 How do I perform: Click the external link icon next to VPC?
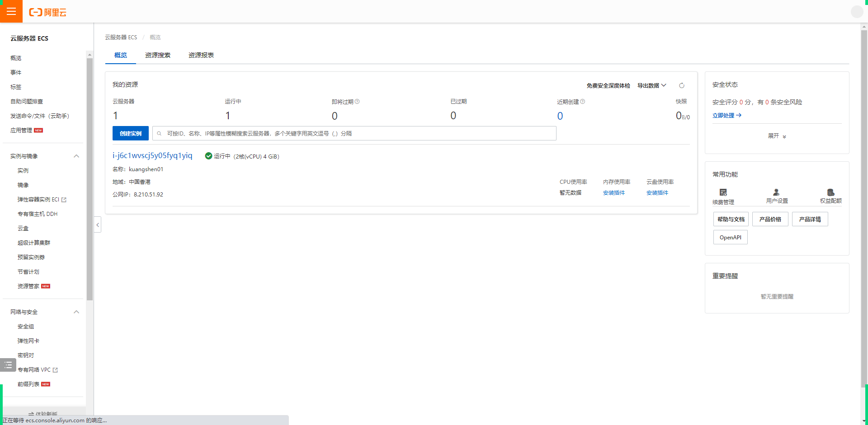pyautogui.click(x=55, y=370)
